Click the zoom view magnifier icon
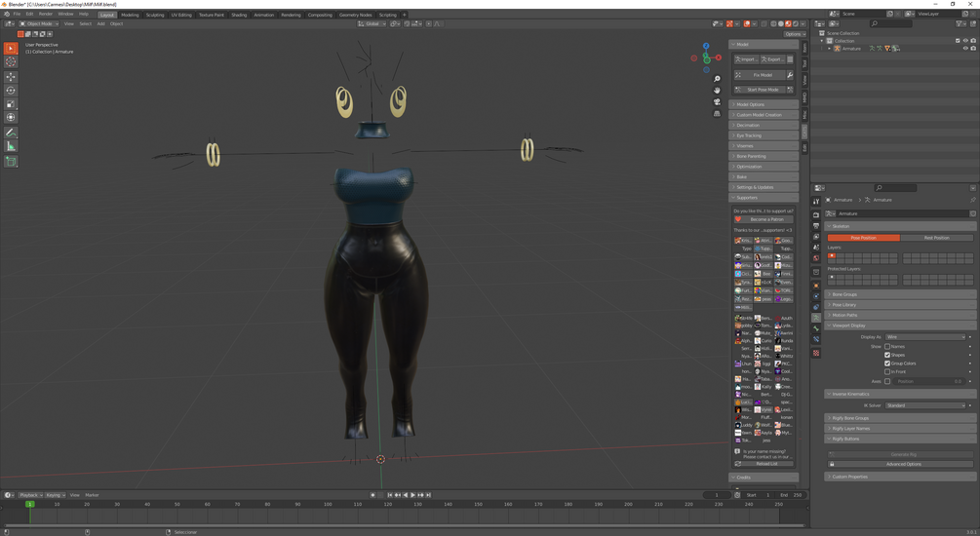 tap(717, 79)
